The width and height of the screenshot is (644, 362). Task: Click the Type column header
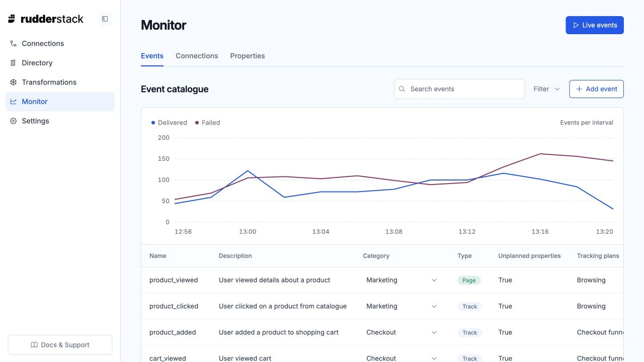(x=464, y=256)
